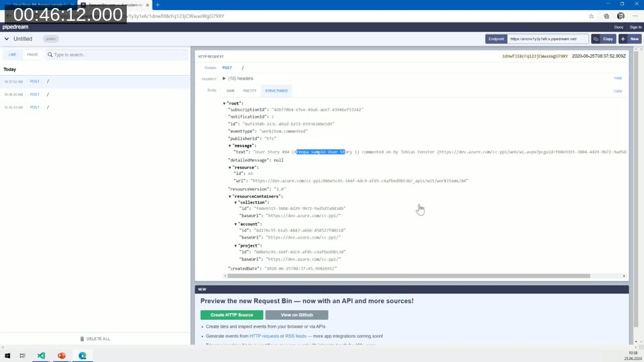Click the resource "url" value
The width and height of the screenshot is (644, 362).
coord(360,181)
